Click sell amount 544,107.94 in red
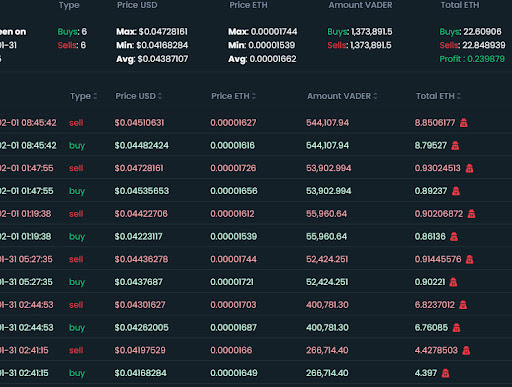The width and height of the screenshot is (512, 387). [327, 123]
